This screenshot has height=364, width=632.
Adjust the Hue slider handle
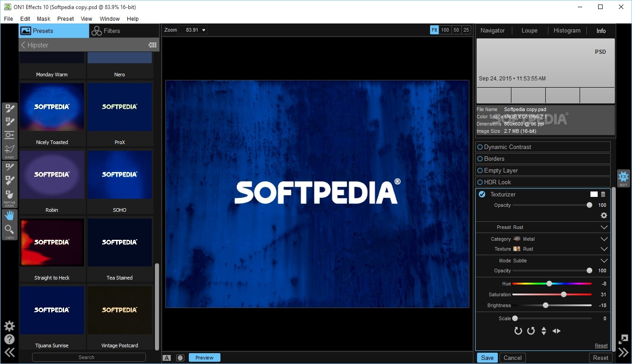(x=549, y=284)
